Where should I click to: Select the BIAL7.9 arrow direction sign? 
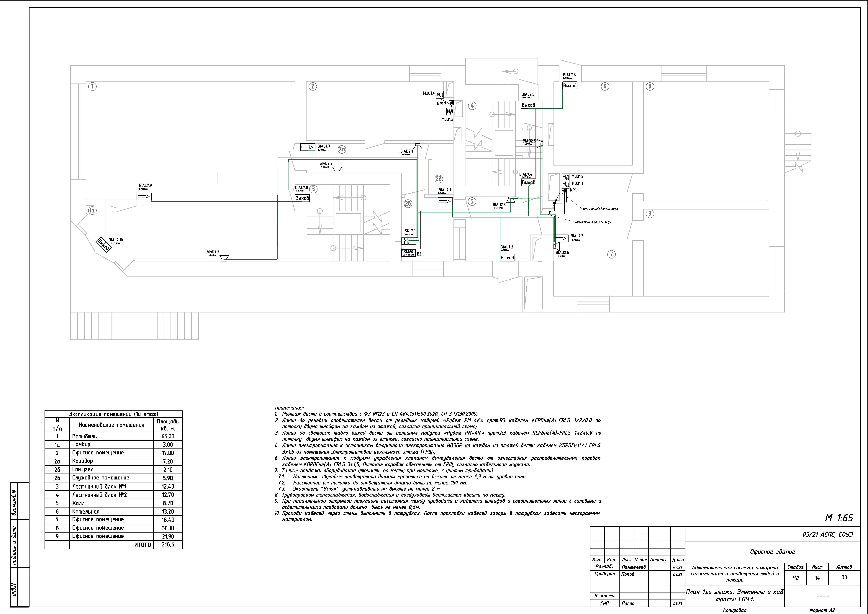click(x=144, y=197)
